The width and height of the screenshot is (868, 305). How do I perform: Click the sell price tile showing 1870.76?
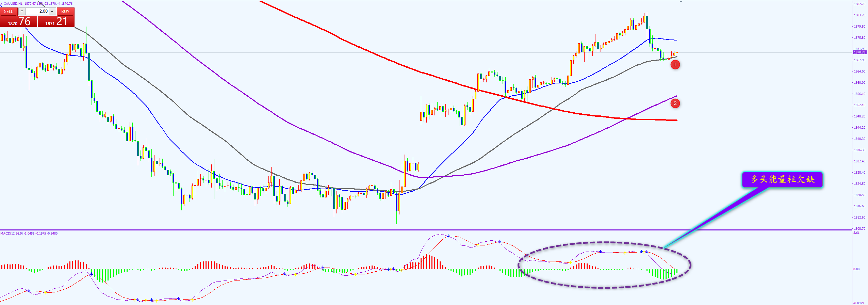[x=19, y=21]
